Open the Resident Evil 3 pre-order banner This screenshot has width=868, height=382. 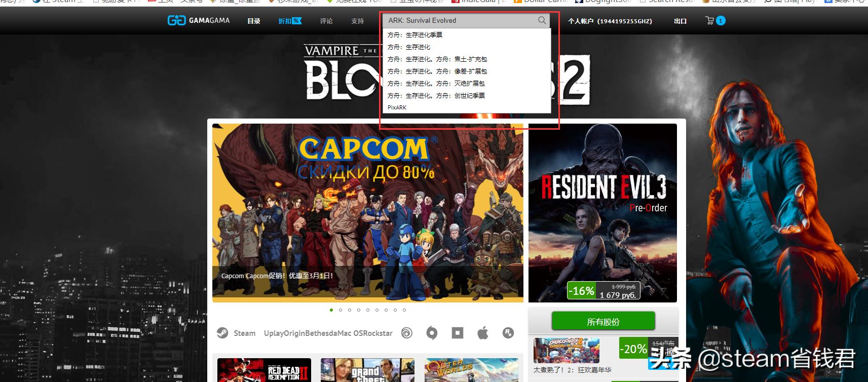[x=602, y=213]
